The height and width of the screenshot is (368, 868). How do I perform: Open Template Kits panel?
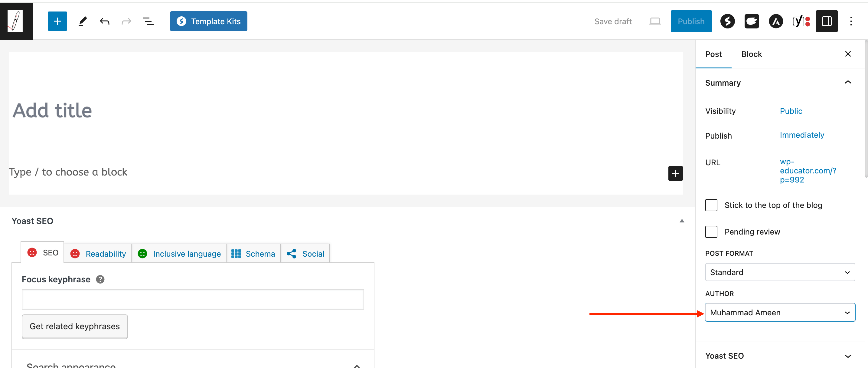208,21
